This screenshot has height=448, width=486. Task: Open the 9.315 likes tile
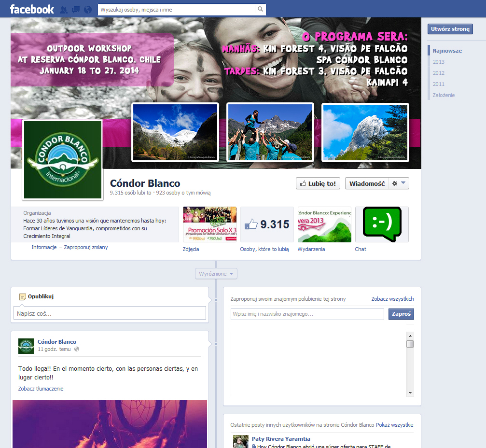[x=267, y=224]
